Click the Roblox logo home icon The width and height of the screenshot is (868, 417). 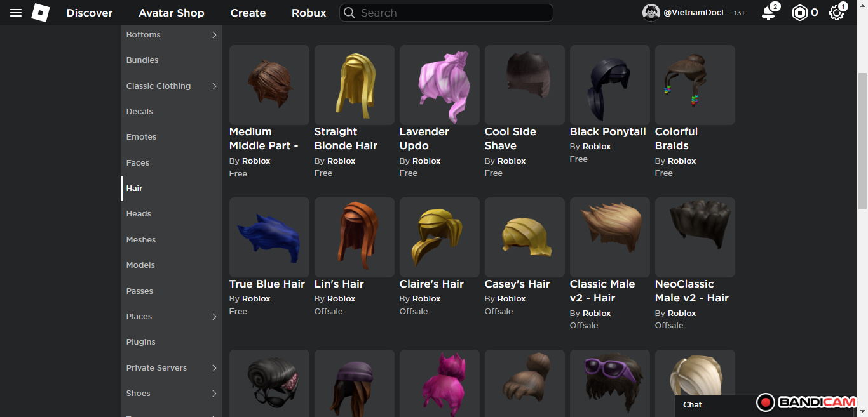pos(41,13)
